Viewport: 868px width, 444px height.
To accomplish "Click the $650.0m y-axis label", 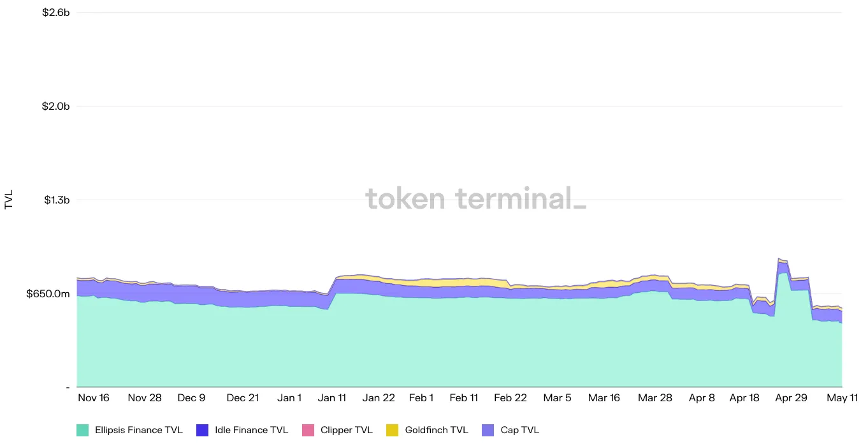I will click(x=48, y=294).
